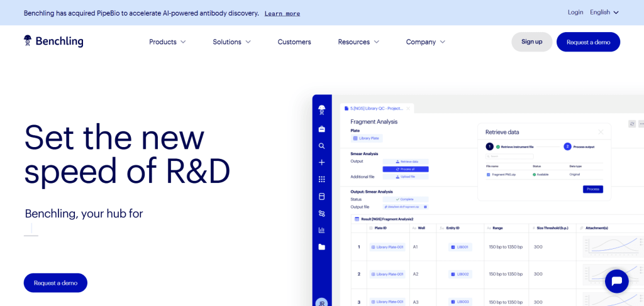644x306 pixels.
Task: Click the Complete status badge
Action: point(406,199)
